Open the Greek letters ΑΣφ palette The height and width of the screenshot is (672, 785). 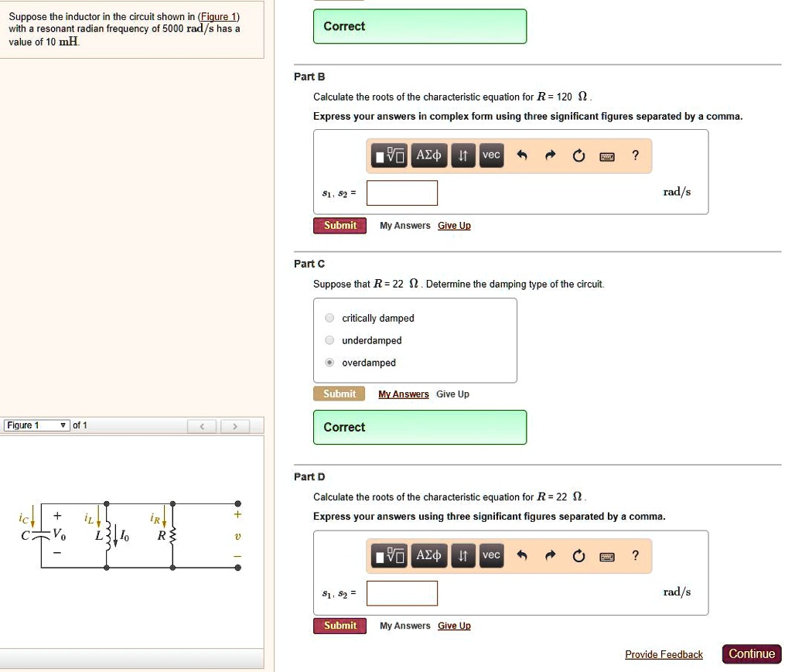[428, 155]
